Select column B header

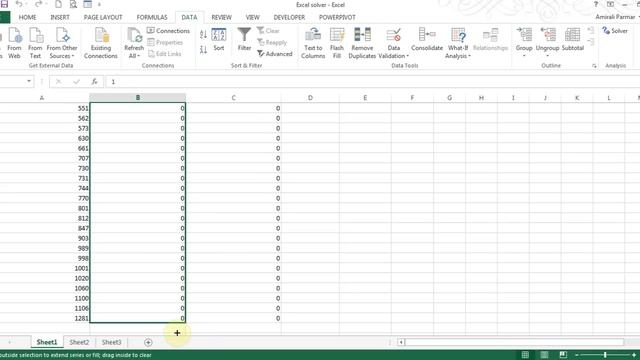(x=138, y=98)
